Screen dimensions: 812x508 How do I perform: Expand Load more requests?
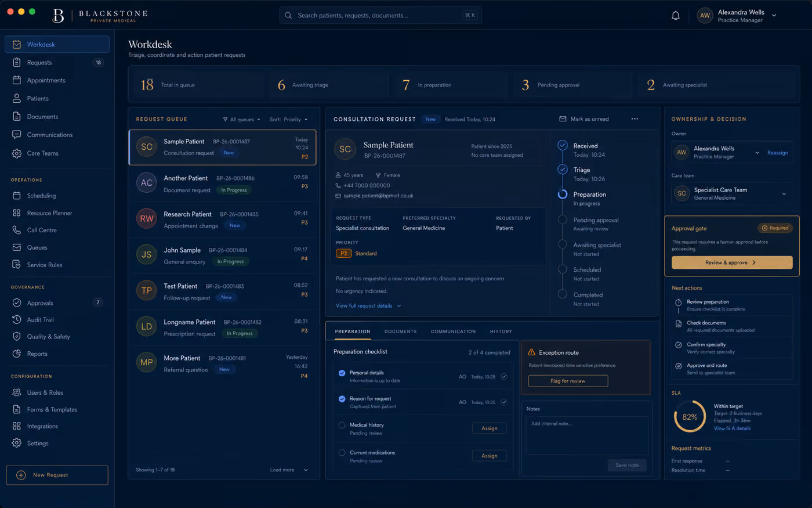289,470
